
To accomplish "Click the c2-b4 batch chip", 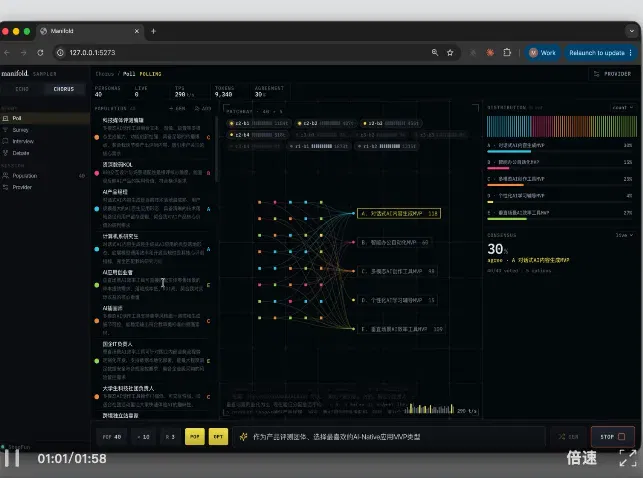I will (x=257, y=134).
